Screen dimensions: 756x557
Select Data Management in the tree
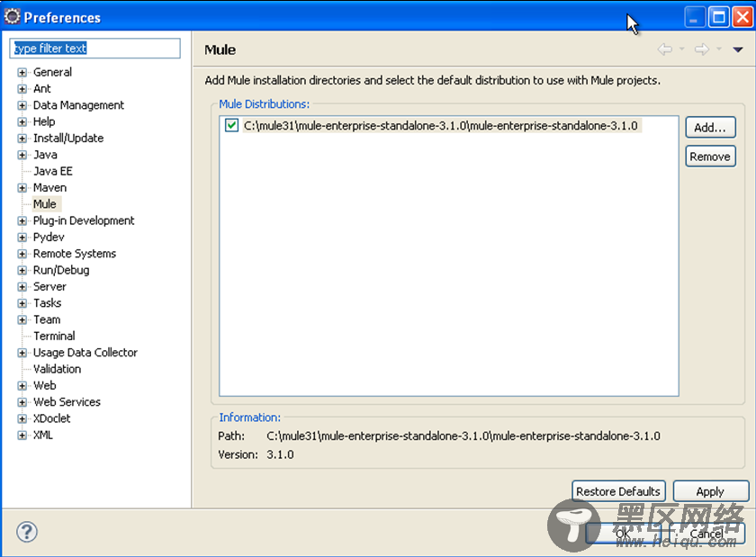(78, 105)
